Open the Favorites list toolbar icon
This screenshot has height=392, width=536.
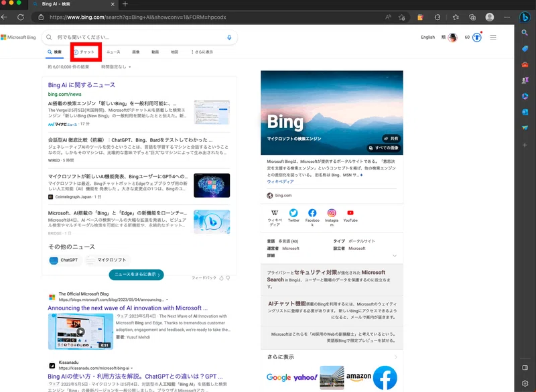click(x=456, y=17)
